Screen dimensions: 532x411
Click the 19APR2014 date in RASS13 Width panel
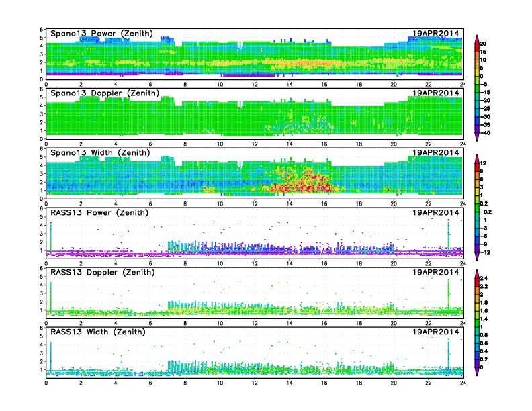[x=436, y=332]
